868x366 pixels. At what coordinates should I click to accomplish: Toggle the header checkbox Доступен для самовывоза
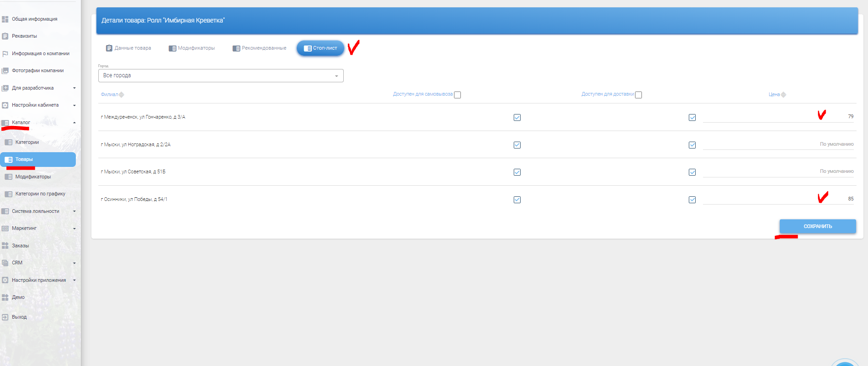(x=457, y=95)
